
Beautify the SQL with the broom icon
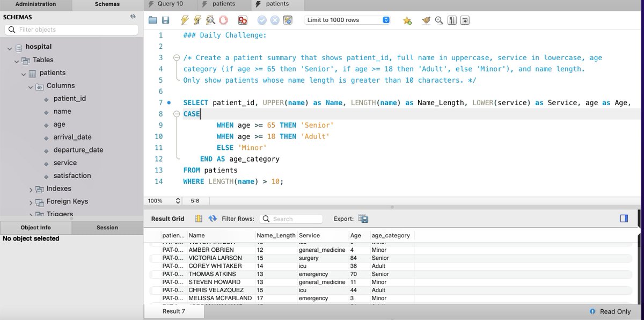click(x=426, y=20)
